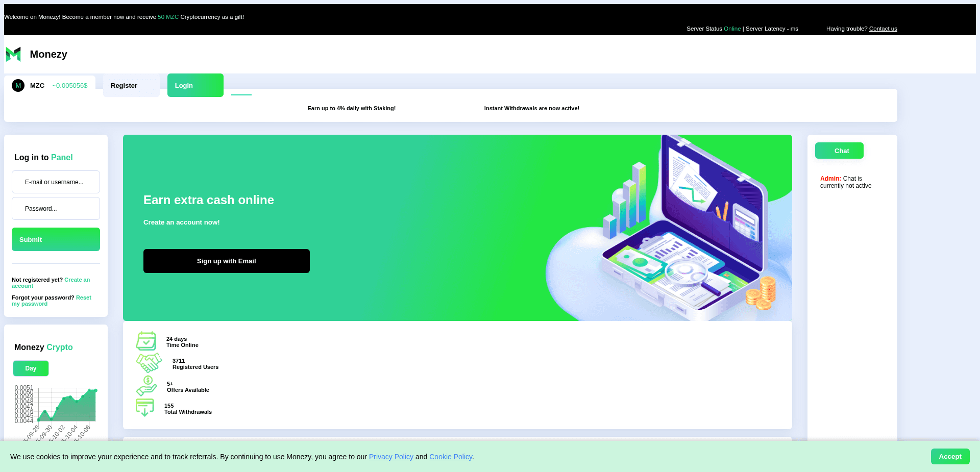Image resolution: width=980 pixels, height=472 pixels.
Task: Open the Chat panel
Action: (839, 150)
